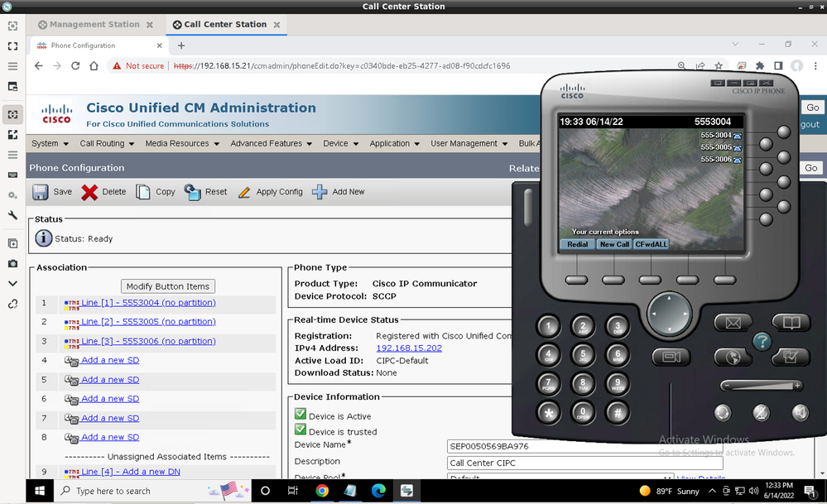The height and width of the screenshot is (504, 827).
Task: Expand the browser tab search chevron
Action: (735, 45)
